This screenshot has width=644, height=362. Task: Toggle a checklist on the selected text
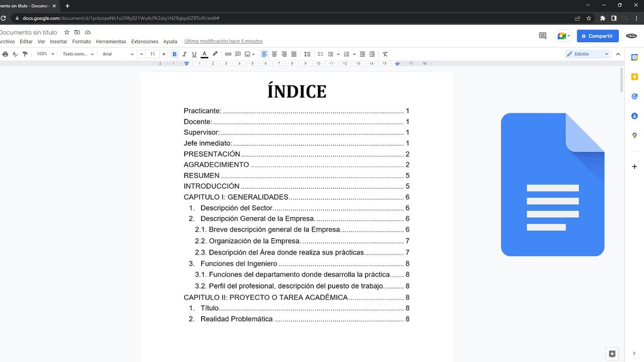pos(320,54)
